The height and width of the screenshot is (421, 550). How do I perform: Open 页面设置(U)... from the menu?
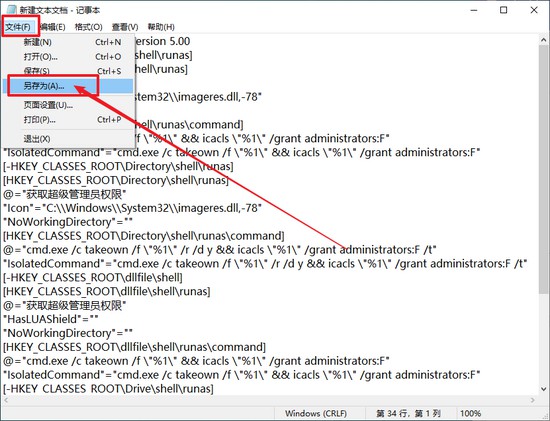point(68,105)
